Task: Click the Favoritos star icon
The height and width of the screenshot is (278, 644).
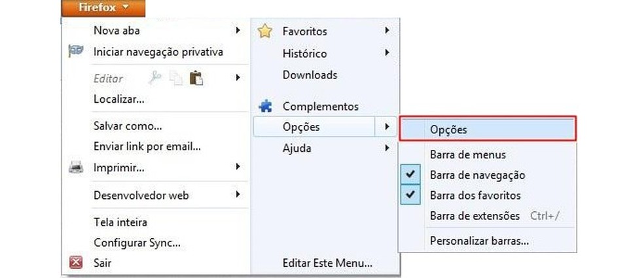Action: [264, 31]
